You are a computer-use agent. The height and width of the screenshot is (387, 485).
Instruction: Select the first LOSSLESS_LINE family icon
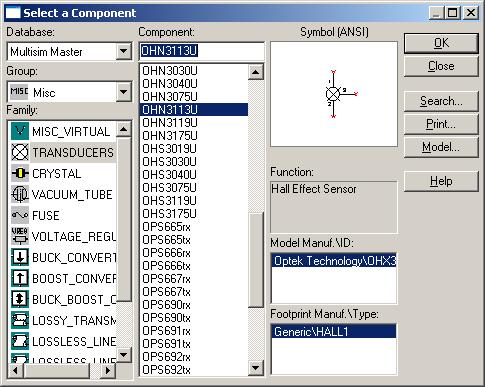click(x=20, y=341)
